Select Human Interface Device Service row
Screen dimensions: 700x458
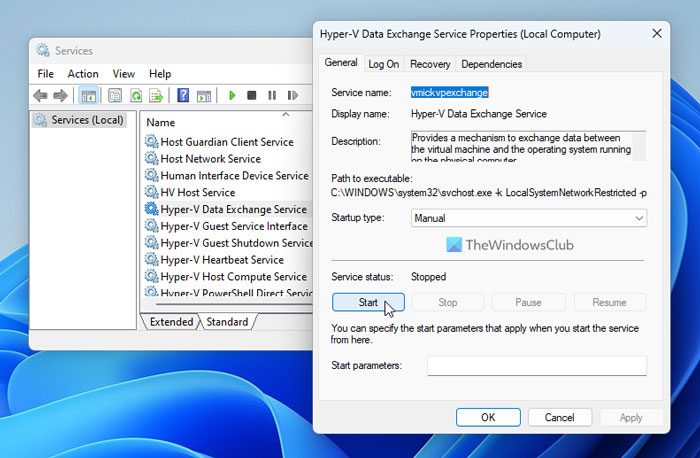pyautogui.click(x=227, y=175)
